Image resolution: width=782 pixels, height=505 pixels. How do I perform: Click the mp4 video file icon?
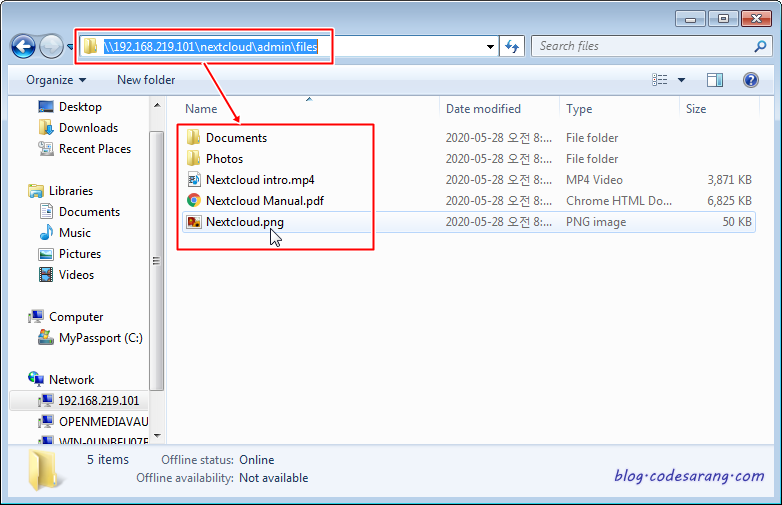coord(194,179)
